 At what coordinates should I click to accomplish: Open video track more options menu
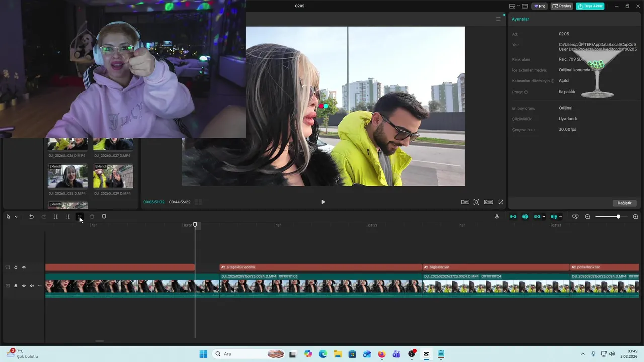tap(40, 286)
